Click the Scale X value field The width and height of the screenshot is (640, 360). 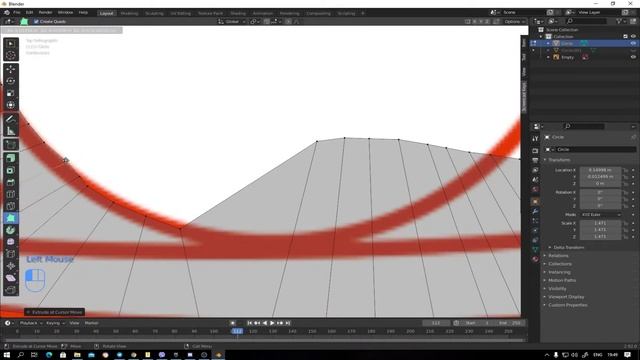coord(600,223)
